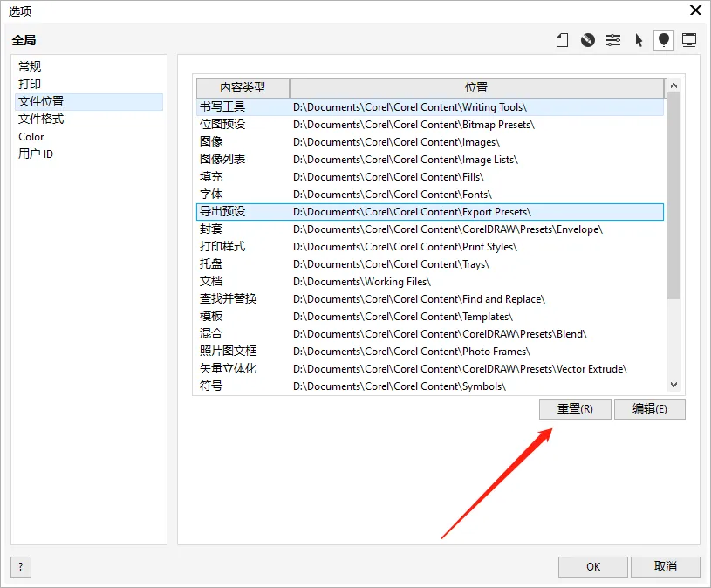The image size is (711, 588).
Task: Click the balloon Global options icon
Action: 664,40
